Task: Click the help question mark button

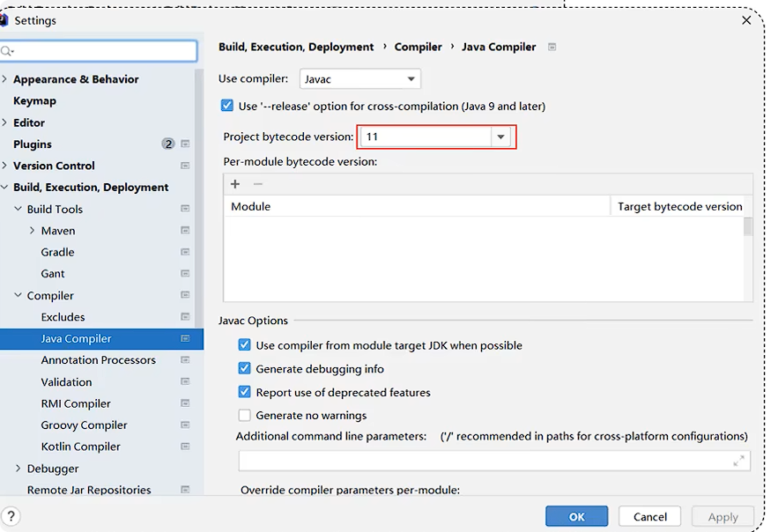Action: click(11, 516)
